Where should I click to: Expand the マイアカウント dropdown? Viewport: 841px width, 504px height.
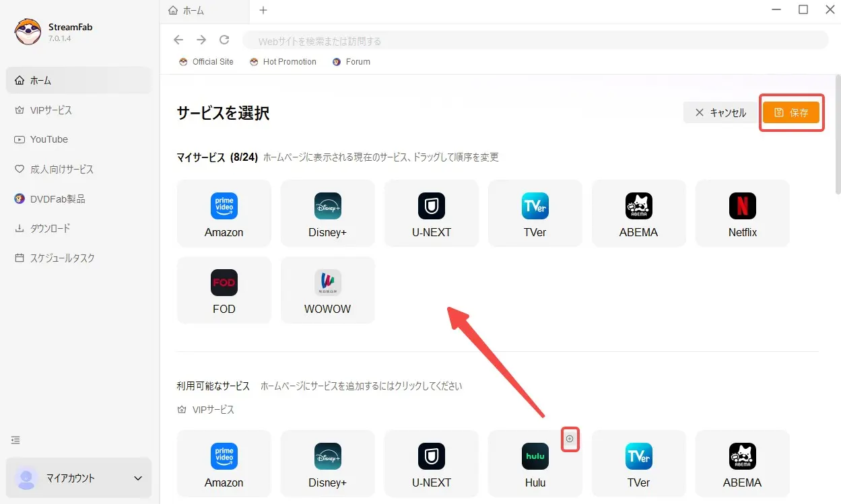pos(138,478)
